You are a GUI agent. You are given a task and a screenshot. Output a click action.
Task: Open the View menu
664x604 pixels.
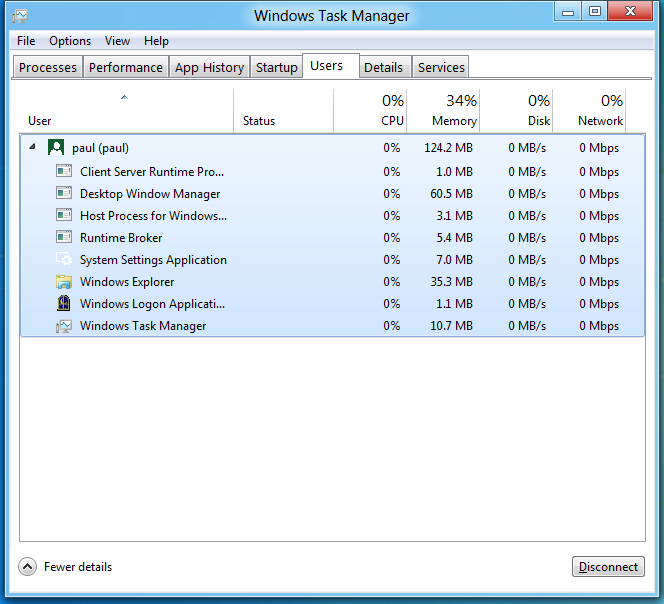pyautogui.click(x=117, y=41)
